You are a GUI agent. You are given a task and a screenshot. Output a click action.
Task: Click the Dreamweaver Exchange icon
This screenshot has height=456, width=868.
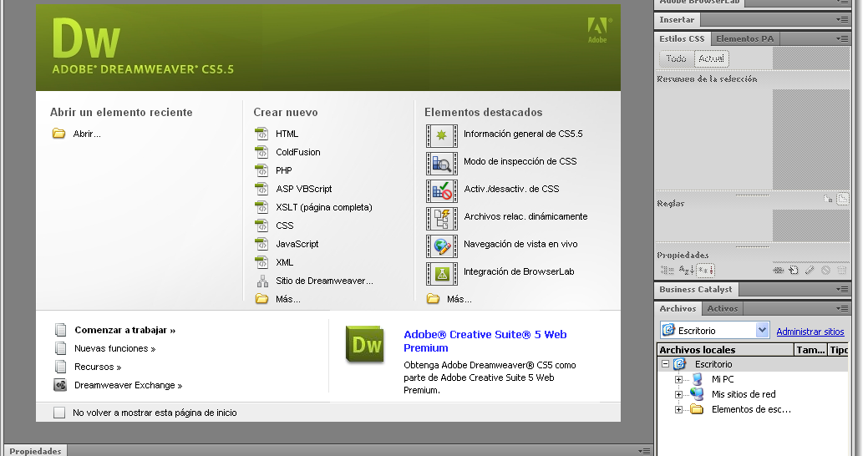60,385
